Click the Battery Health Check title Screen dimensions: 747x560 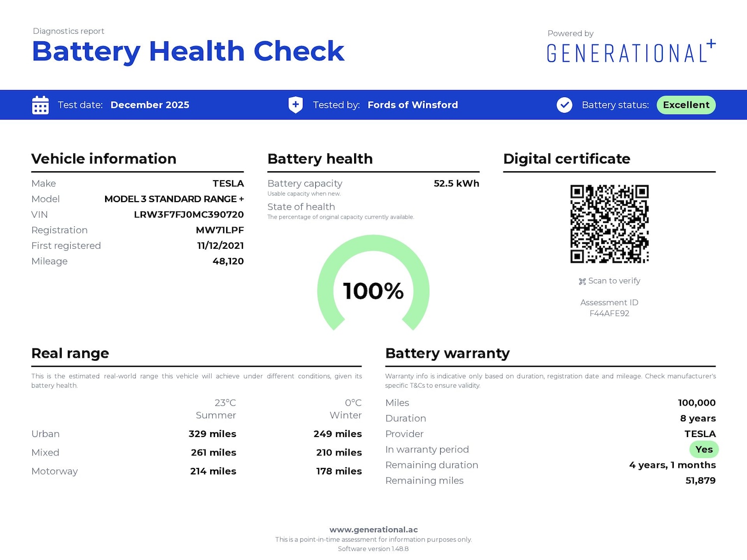coord(188,51)
